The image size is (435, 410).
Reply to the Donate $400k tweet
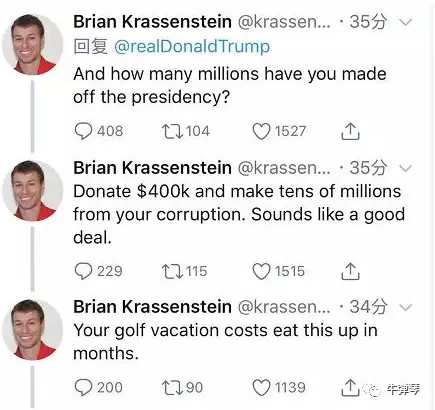83,271
